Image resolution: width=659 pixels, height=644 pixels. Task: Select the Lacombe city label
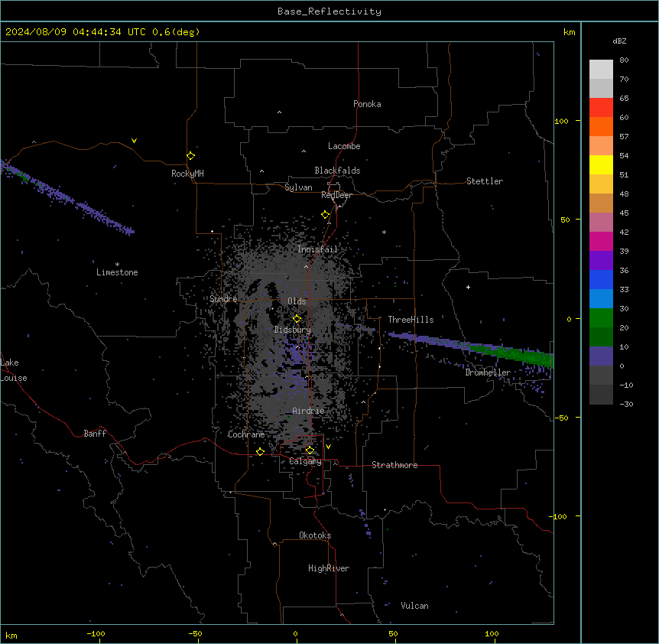[x=344, y=146]
